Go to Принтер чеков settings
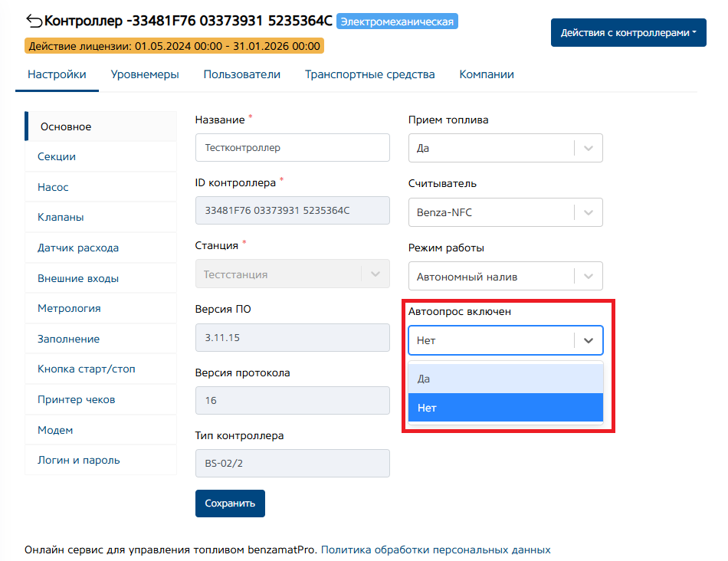Image resolution: width=728 pixels, height=561 pixels. point(77,400)
